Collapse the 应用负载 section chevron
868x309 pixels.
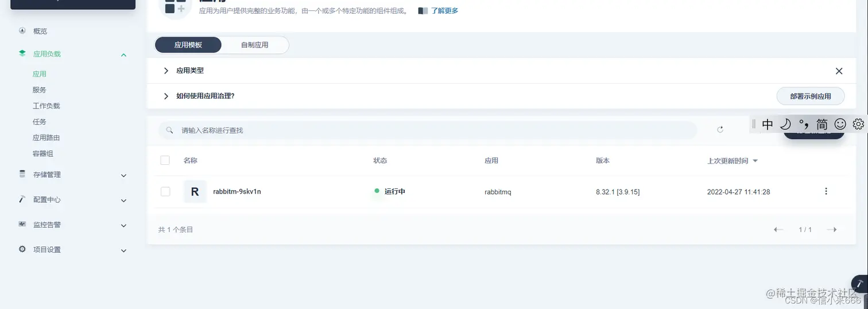[123, 55]
